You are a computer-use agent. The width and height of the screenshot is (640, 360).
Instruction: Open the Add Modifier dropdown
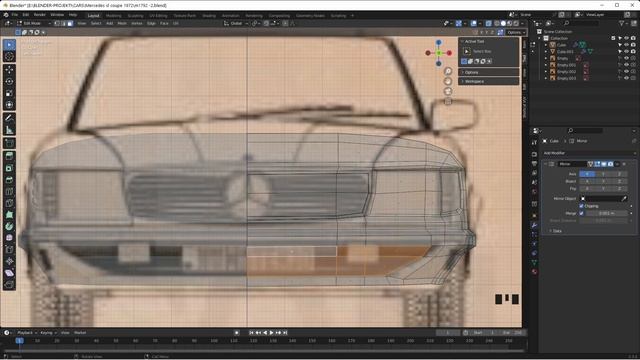[x=589, y=153]
